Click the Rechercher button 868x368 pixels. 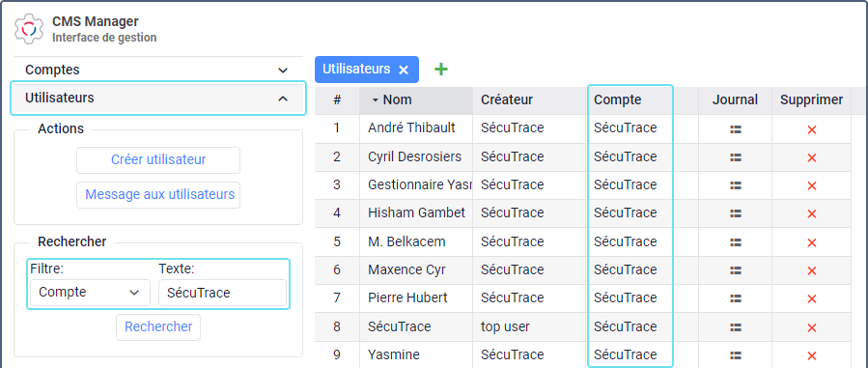coord(158,327)
